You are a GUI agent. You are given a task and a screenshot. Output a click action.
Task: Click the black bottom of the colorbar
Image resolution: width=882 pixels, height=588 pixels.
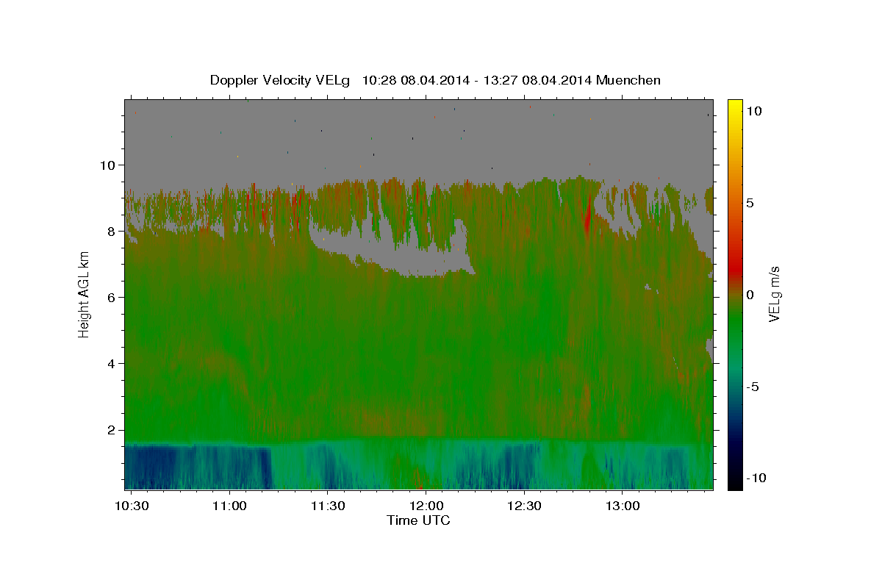pos(735,481)
